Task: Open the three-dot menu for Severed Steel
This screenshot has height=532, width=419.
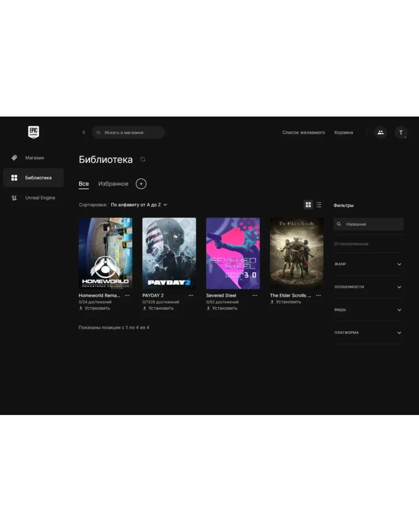Action: [255, 296]
